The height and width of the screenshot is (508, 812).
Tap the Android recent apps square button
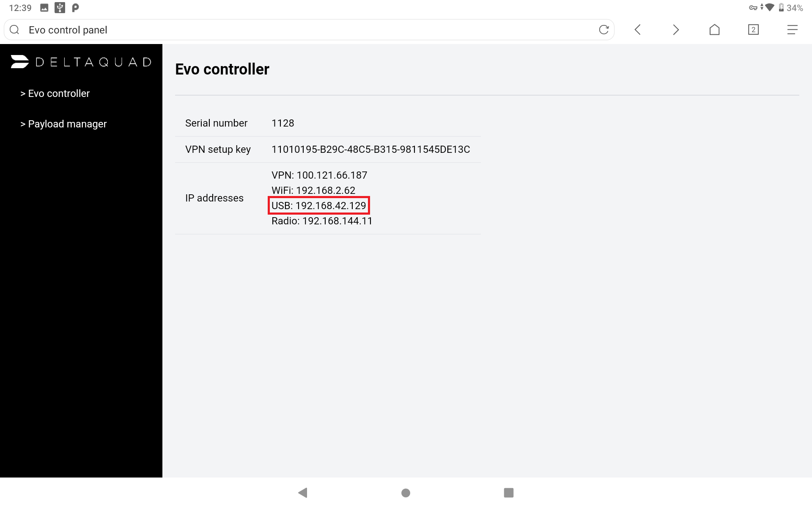[509, 492]
